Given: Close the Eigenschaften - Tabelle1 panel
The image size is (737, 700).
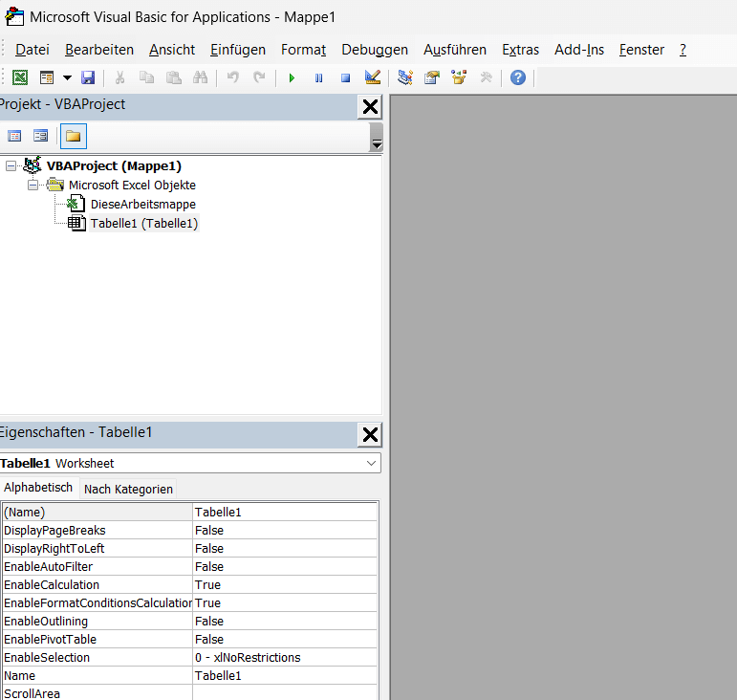Looking at the screenshot, I should click(370, 434).
